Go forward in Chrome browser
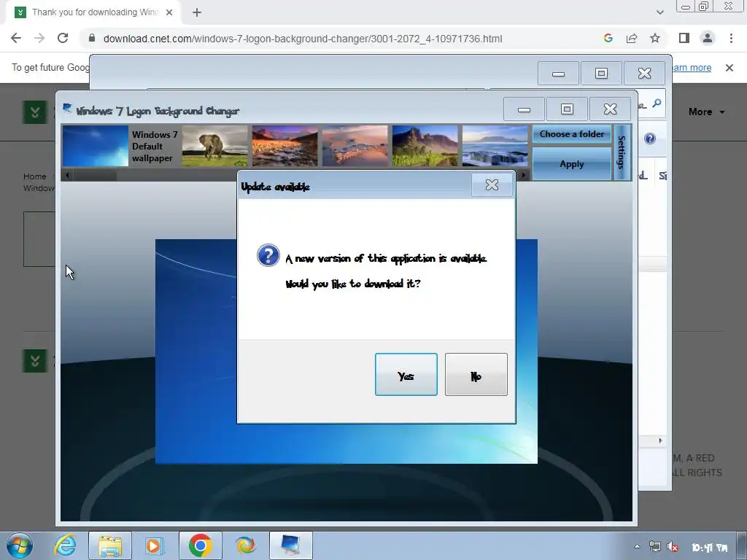 click(x=39, y=39)
